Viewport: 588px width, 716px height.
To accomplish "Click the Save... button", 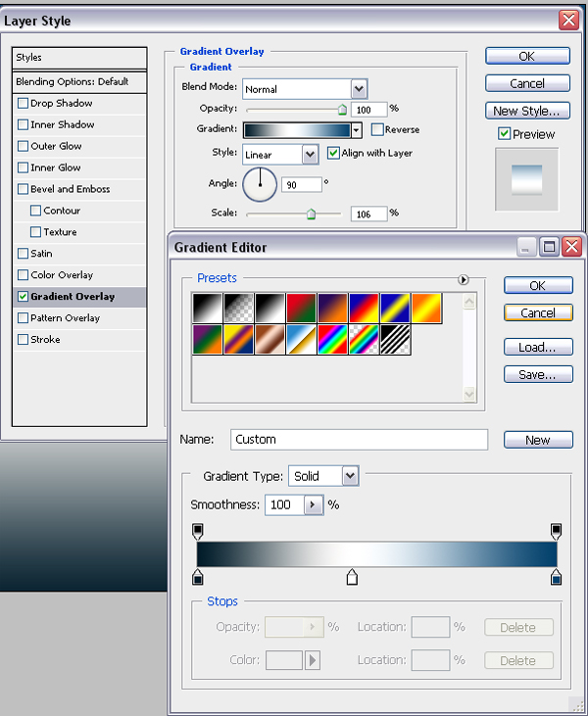I will [538, 374].
